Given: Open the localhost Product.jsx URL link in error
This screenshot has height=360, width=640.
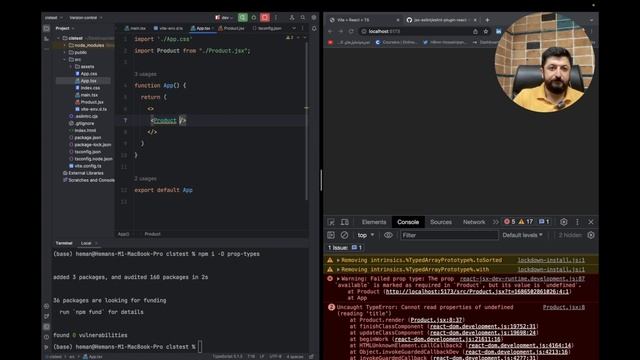Looking at the screenshot, I should click(477, 292).
